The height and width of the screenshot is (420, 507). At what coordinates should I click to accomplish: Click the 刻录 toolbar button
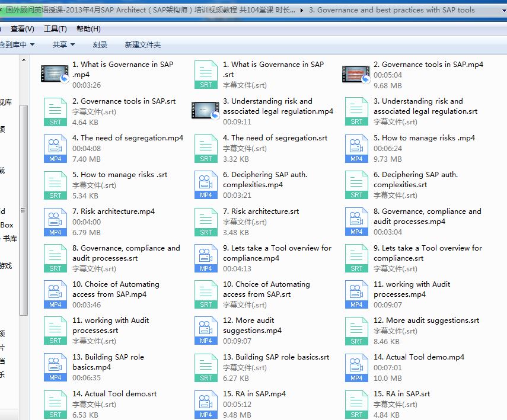pyautogui.click(x=100, y=44)
